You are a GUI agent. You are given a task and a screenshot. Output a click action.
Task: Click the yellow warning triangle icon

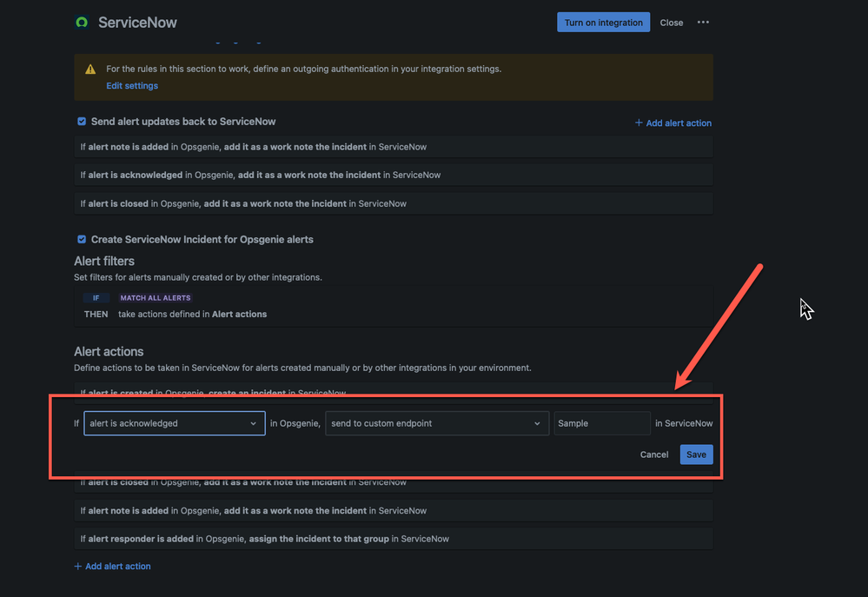(x=90, y=70)
